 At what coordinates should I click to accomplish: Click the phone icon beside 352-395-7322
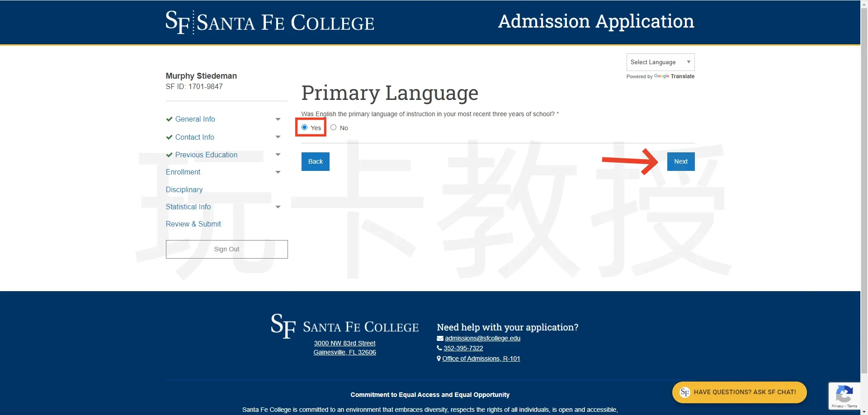click(x=439, y=349)
